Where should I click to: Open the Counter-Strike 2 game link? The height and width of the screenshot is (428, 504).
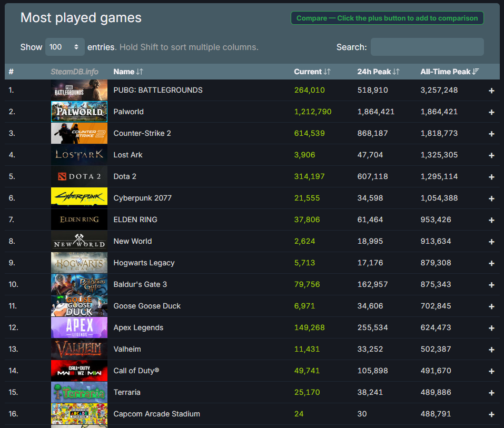[x=142, y=133]
